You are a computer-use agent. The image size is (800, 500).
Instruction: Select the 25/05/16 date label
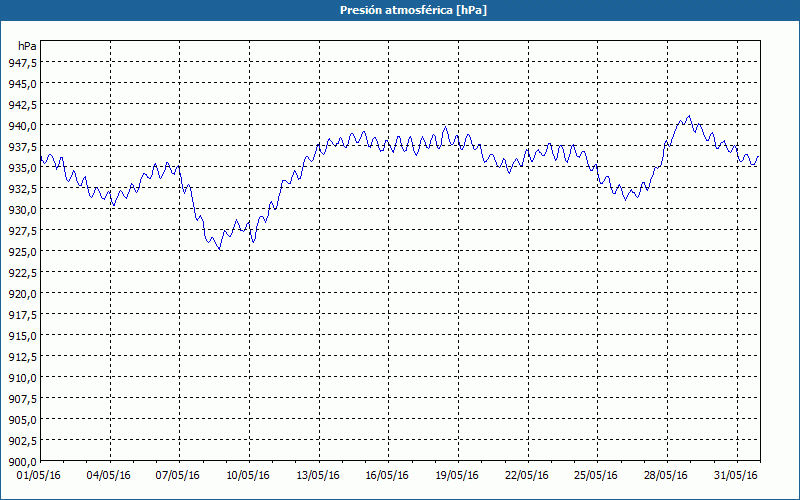596,476
